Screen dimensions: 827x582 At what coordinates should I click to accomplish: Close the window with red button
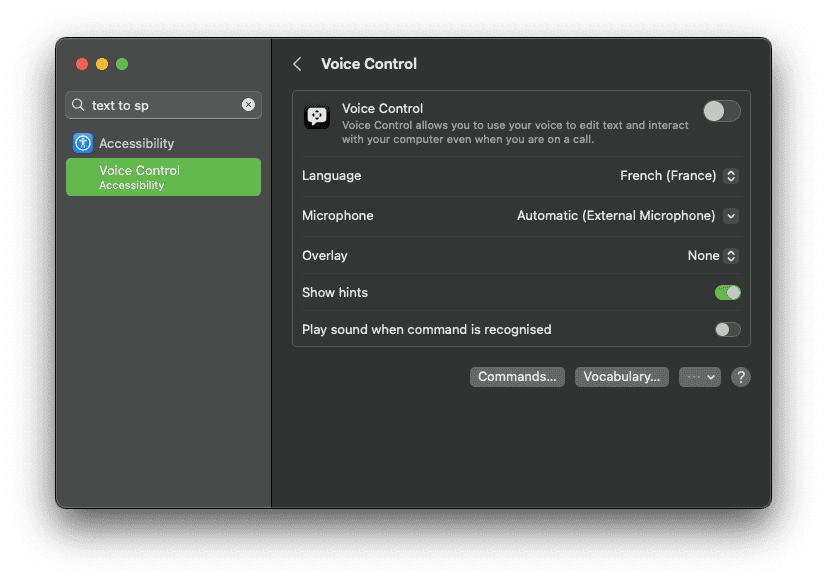pyautogui.click(x=82, y=64)
